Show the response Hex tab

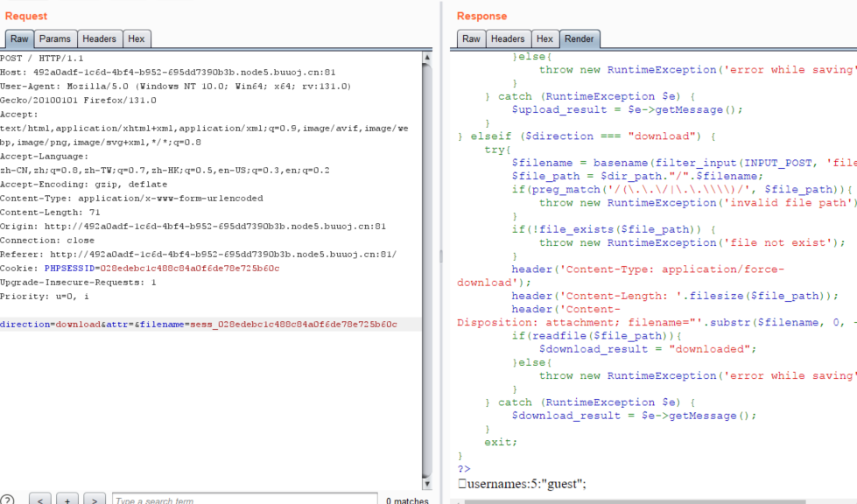pyautogui.click(x=544, y=38)
